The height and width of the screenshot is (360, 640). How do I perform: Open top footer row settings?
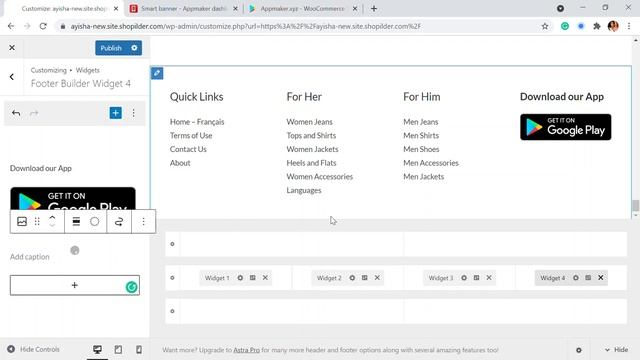click(172, 244)
